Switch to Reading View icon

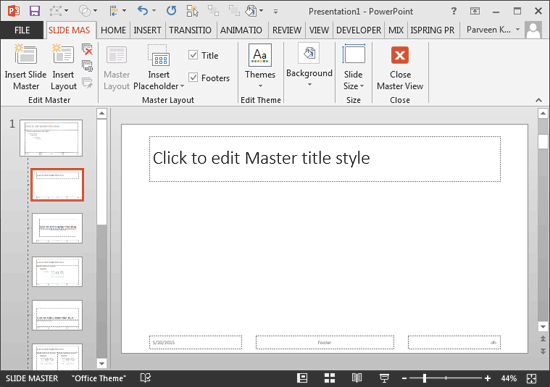click(x=357, y=378)
